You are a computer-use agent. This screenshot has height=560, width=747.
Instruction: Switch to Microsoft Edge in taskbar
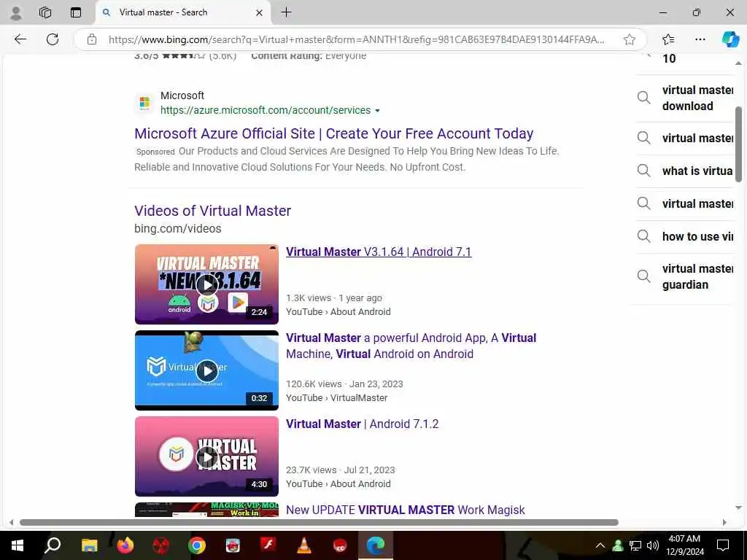point(376,545)
